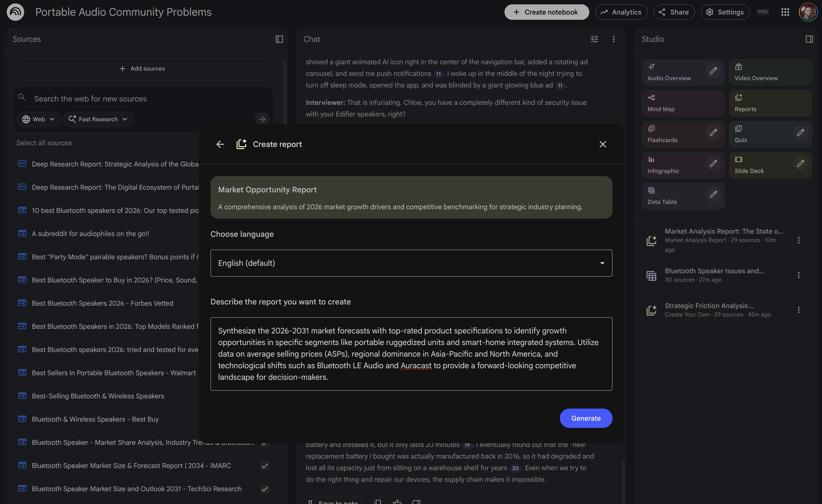Open Strategic Friction Analysis report in Studio

[x=717, y=310]
